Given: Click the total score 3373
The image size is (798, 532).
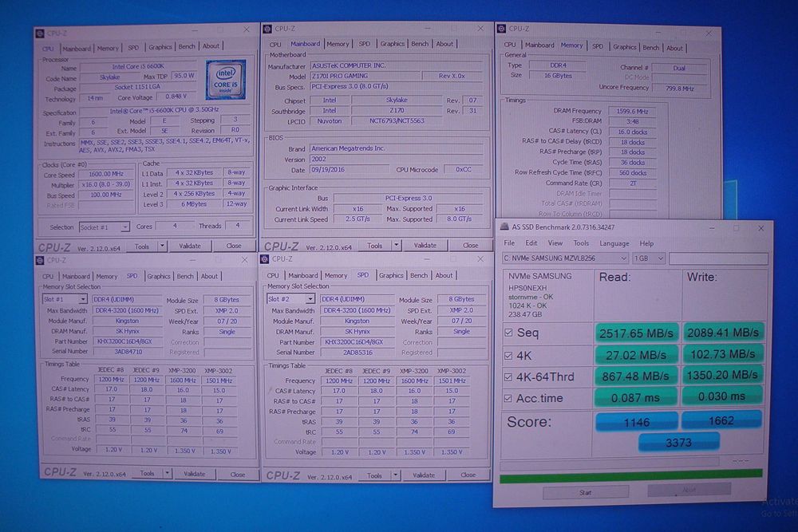Looking at the screenshot, I should (x=678, y=443).
